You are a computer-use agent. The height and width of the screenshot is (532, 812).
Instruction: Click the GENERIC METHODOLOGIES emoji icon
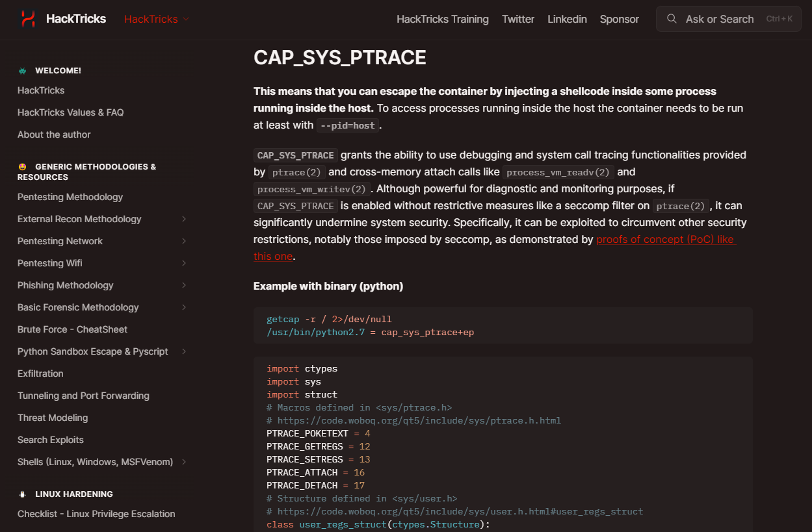coord(22,166)
